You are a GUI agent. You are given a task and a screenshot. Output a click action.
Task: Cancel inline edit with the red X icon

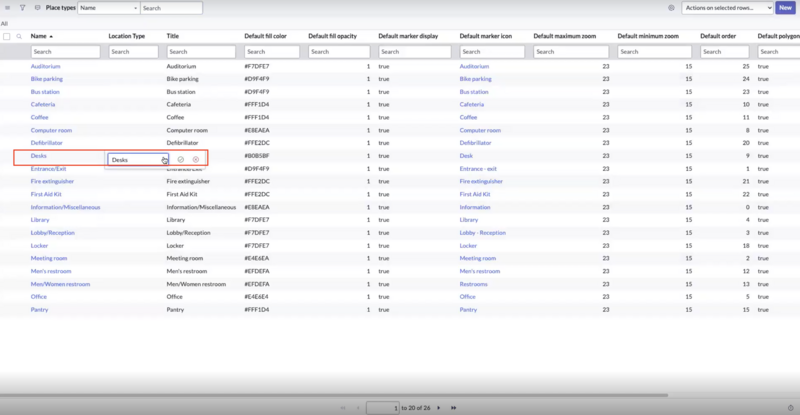tap(196, 159)
